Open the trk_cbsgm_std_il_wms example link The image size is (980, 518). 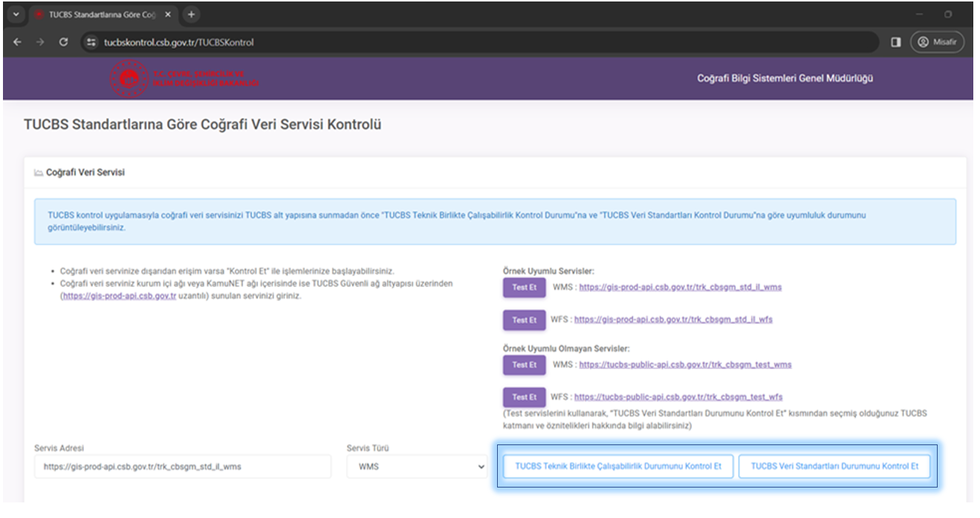(680, 287)
